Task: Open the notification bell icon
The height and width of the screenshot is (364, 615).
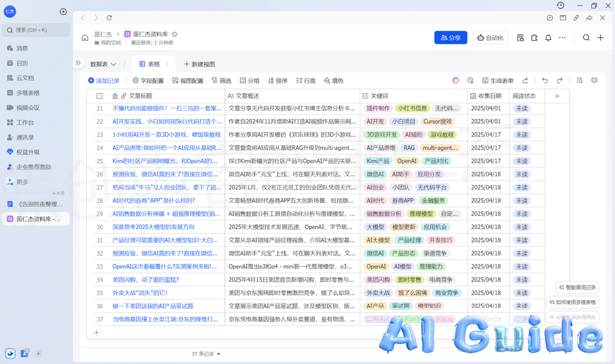Action: (548, 37)
